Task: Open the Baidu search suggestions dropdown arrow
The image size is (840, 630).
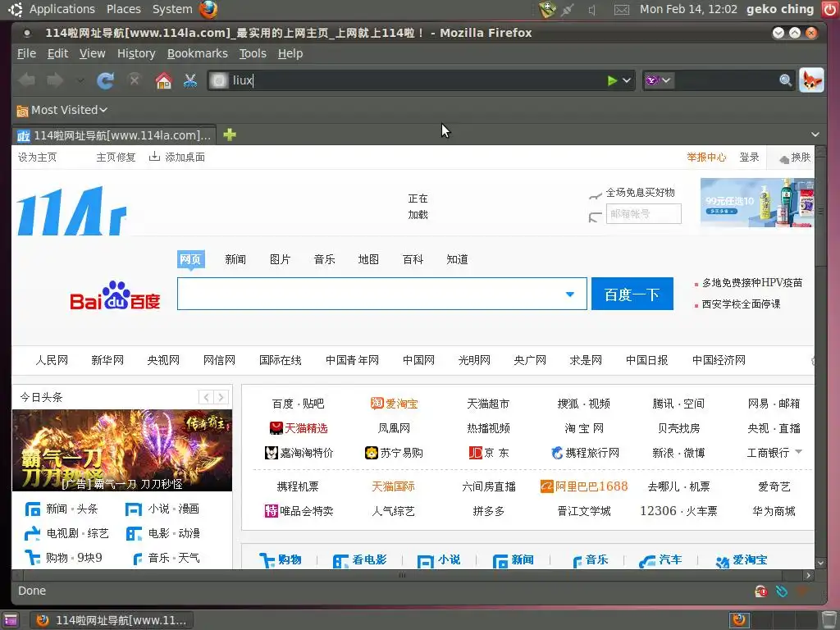Action: pyautogui.click(x=570, y=294)
